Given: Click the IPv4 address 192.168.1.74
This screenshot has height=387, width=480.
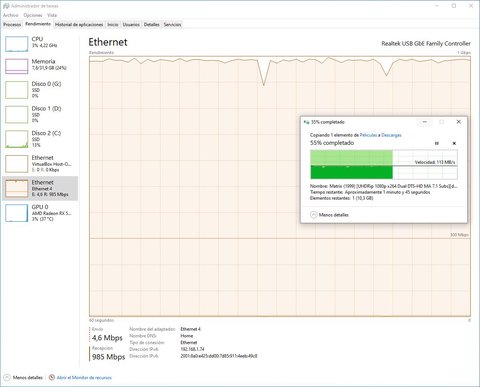Looking at the screenshot, I should [192, 349].
